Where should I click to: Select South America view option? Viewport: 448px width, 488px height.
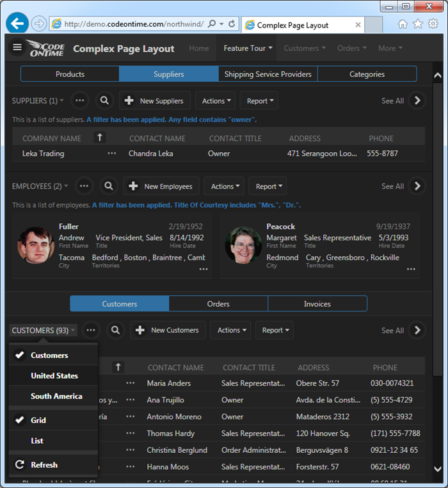(x=53, y=396)
